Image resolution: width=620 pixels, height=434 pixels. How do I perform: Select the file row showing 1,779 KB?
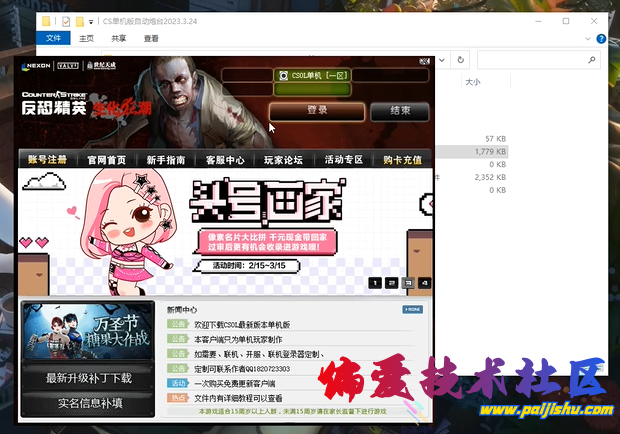(471, 151)
